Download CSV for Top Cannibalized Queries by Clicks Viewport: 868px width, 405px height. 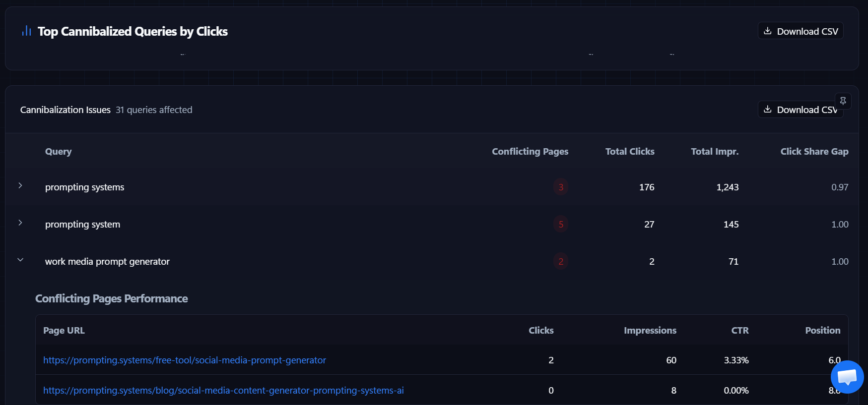point(801,31)
